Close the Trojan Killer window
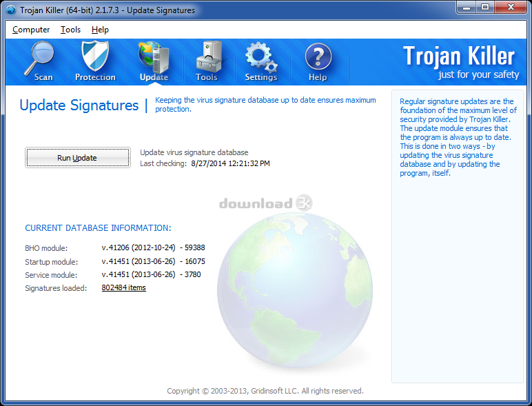 [511, 8]
